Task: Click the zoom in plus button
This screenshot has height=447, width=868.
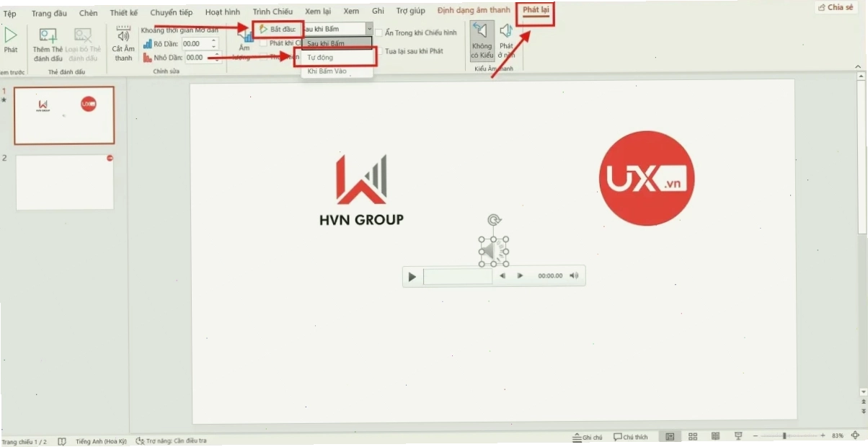Action: click(x=823, y=436)
